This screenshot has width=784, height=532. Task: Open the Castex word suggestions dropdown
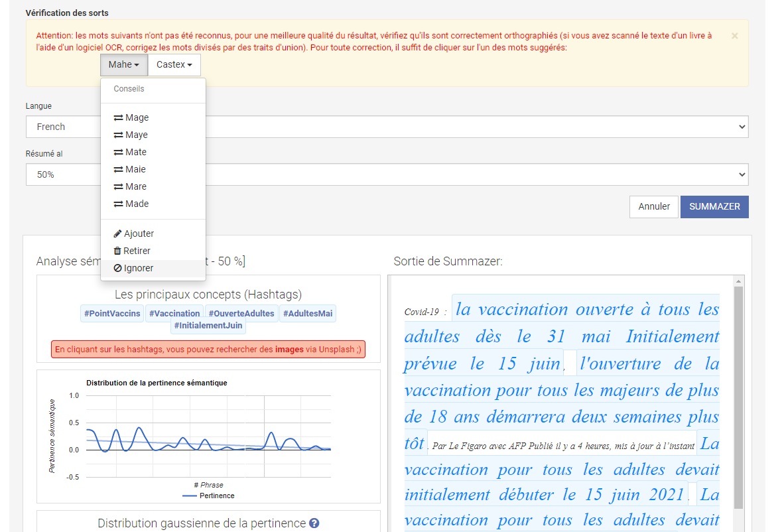pyautogui.click(x=174, y=65)
